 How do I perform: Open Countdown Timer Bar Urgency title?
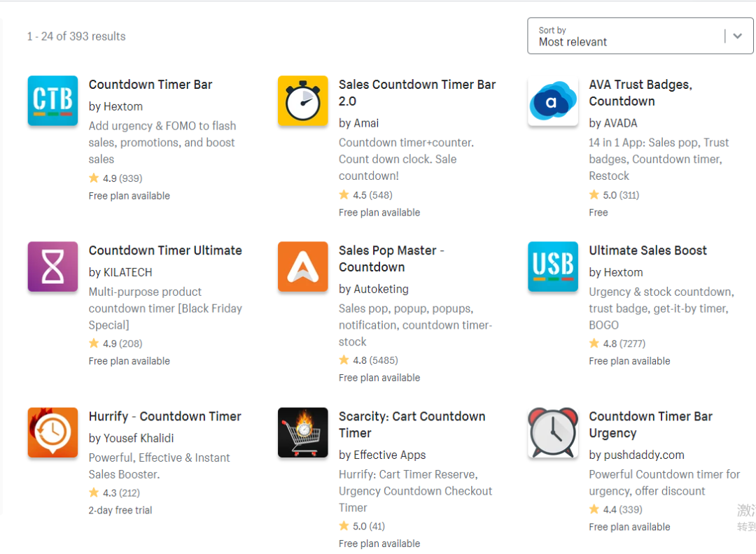coord(650,425)
